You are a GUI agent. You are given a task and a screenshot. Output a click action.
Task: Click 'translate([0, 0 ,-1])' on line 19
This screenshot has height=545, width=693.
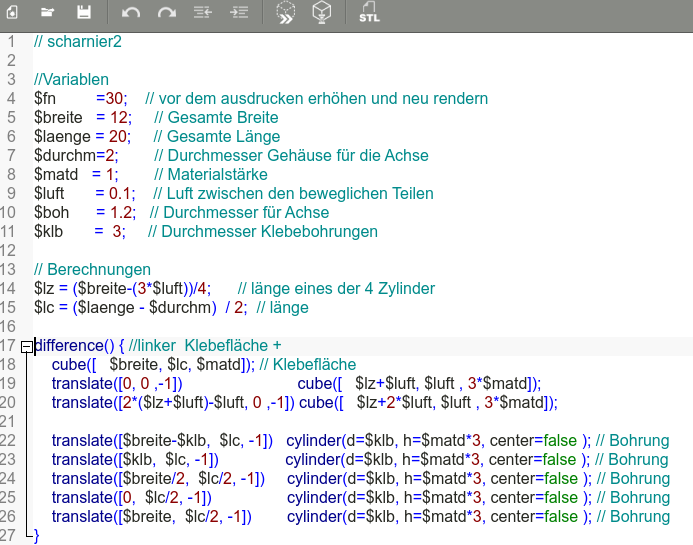pyautogui.click(x=117, y=384)
